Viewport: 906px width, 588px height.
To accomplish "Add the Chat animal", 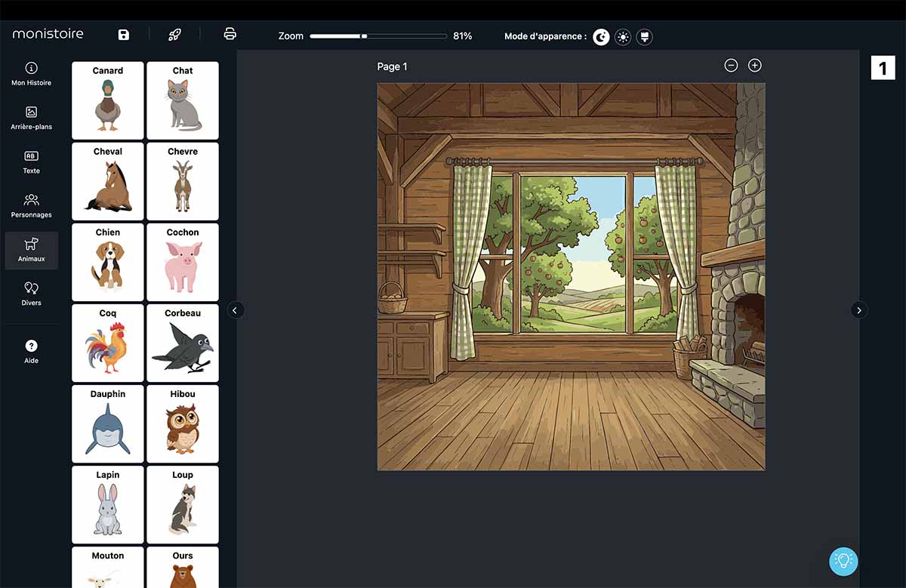I will pos(183,100).
